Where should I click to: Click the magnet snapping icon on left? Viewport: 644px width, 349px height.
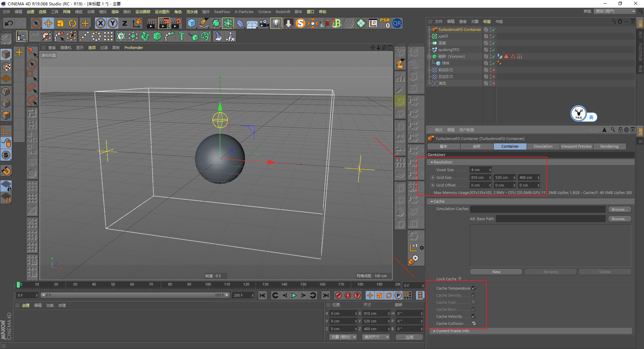6,171
